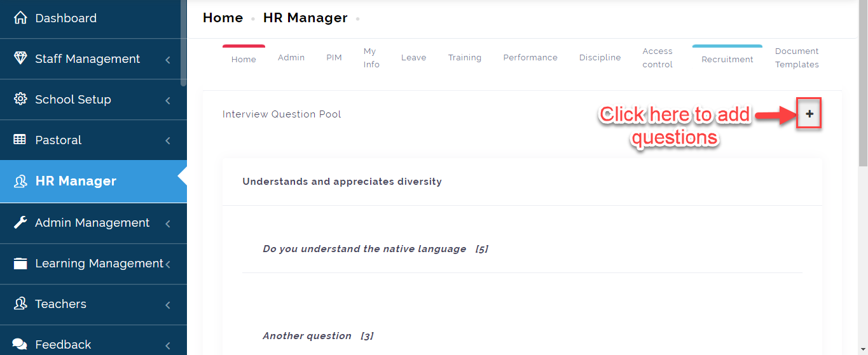Open the My Info tab

pyautogui.click(x=371, y=58)
